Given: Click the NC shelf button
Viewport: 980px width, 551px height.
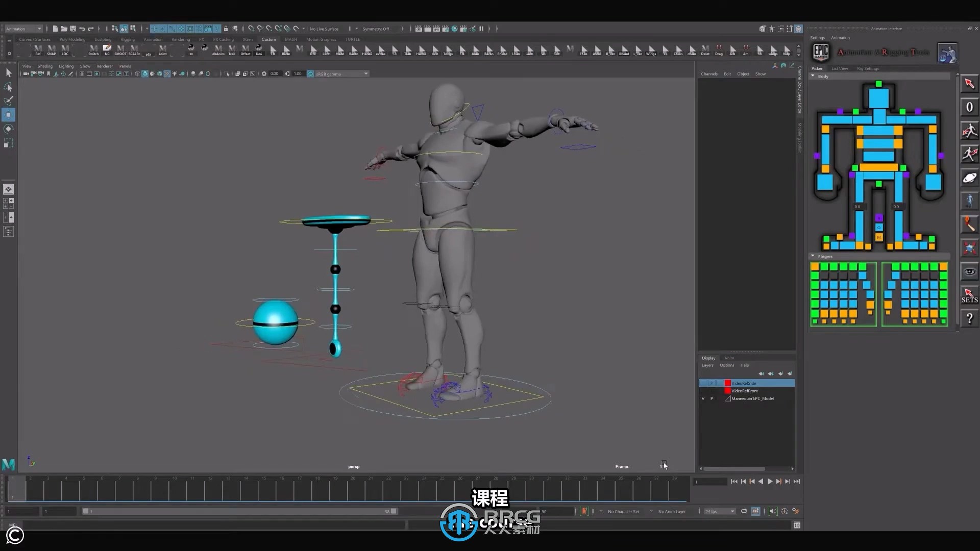Looking at the screenshot, I should coord(107,50).
